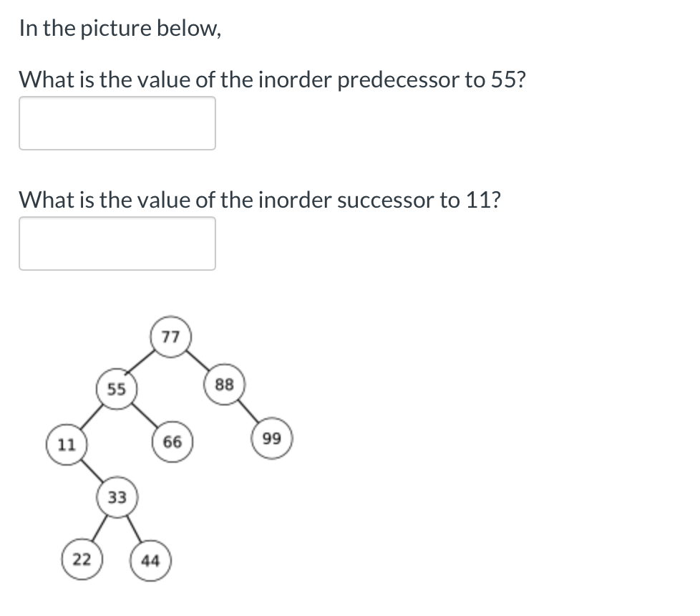The width and height of the screenshot is (700, 616).
Task: Click the edge between 55 and 66
Action: tap(145, 415)
